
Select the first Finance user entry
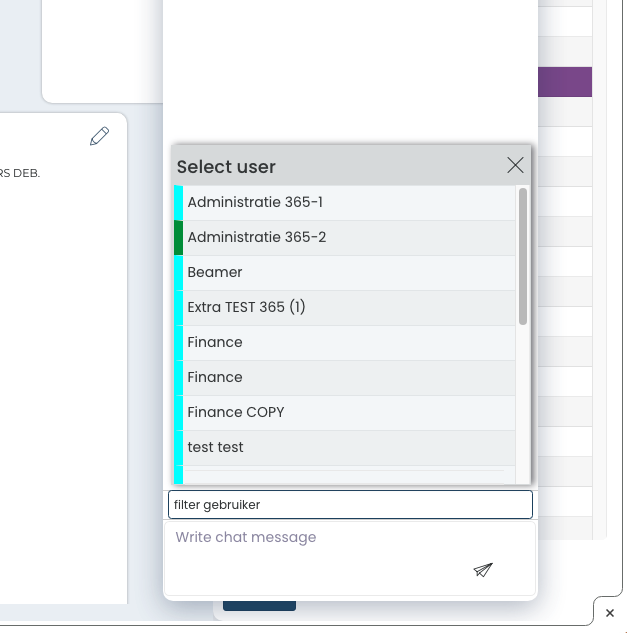tap(344, 343)
